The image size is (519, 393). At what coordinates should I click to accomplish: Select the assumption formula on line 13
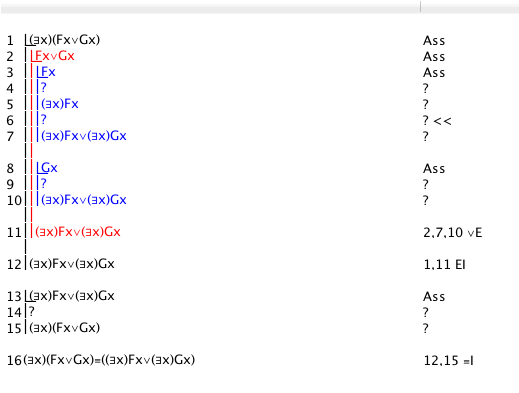coord(72,296)
